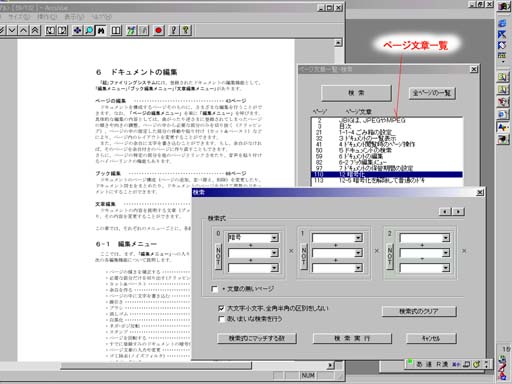Click the 検索式のクリア button
Screen dimensions: 512x384
[x=419, y=311]
